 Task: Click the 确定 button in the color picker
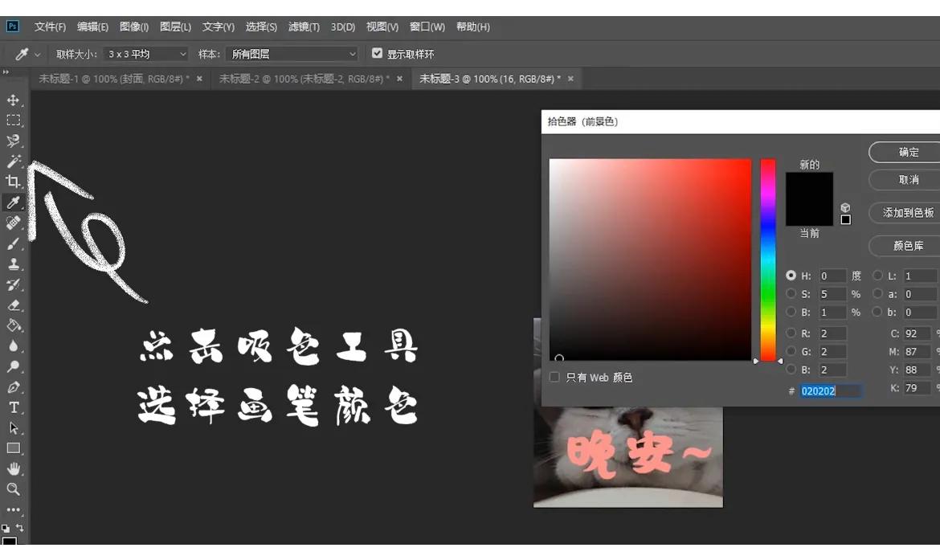tap(910, 152)
